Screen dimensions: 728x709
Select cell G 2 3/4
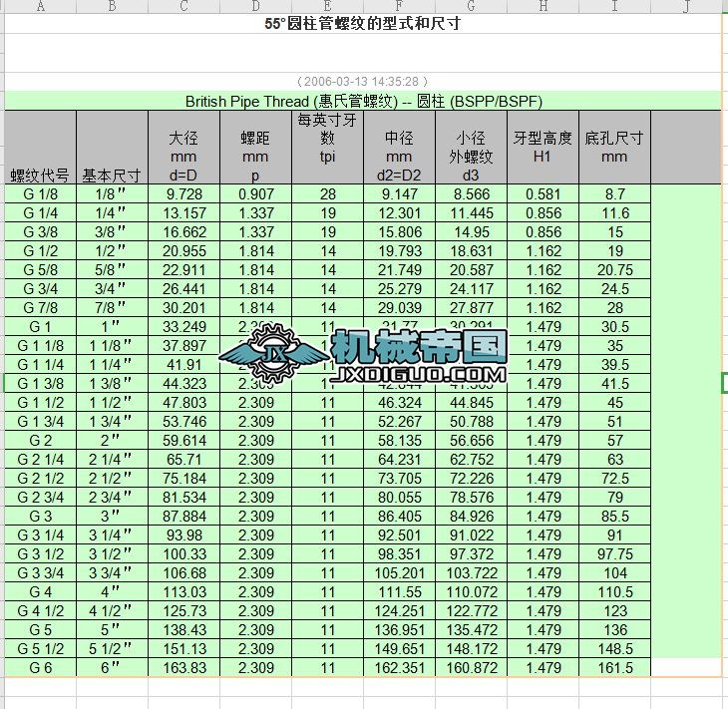pos(41,498)
